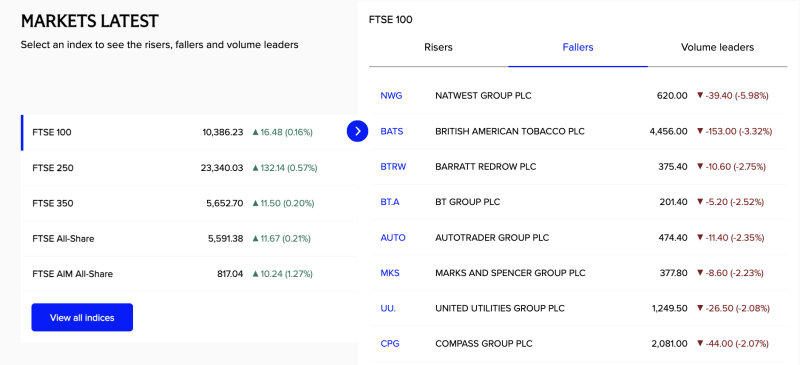This screenshot has height=365, width=800.
Task: Click the FTSE 350 value 5,652.70
Action: click(225, 203)
